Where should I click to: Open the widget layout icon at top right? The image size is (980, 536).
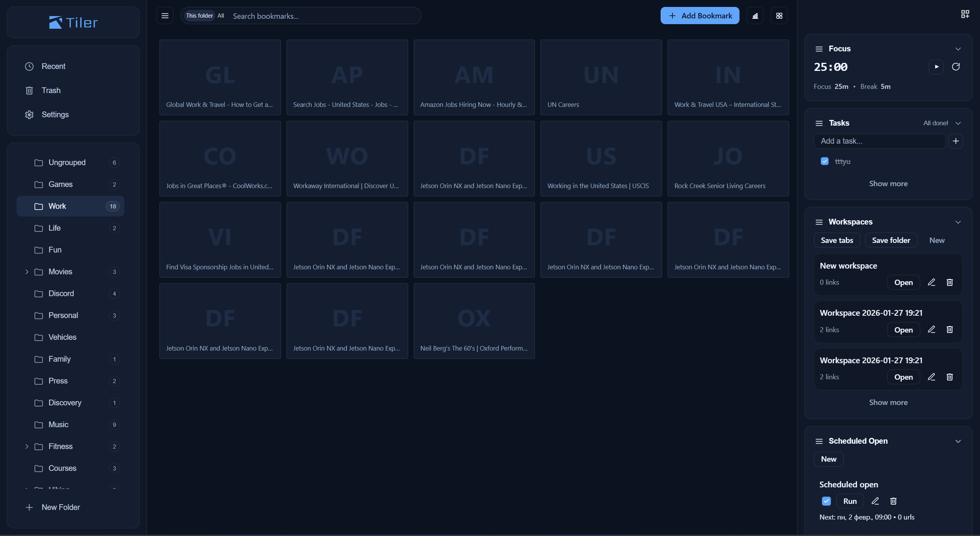click(964, 14)
